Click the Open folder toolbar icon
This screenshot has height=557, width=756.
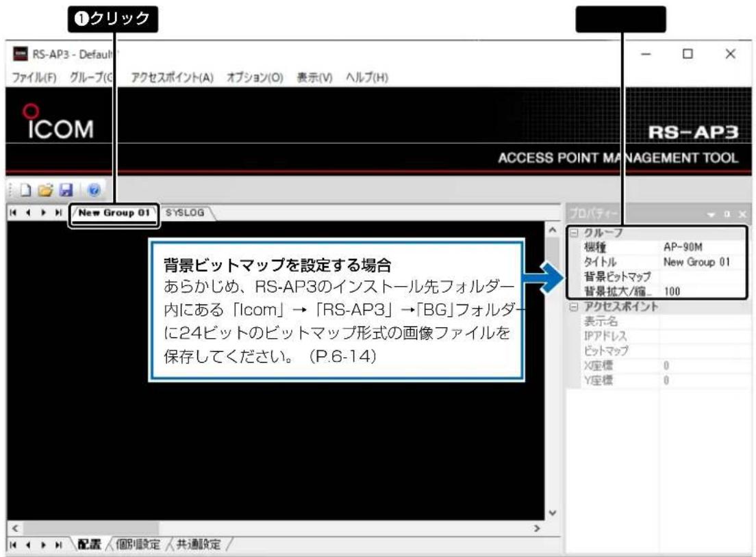[46, 190]
